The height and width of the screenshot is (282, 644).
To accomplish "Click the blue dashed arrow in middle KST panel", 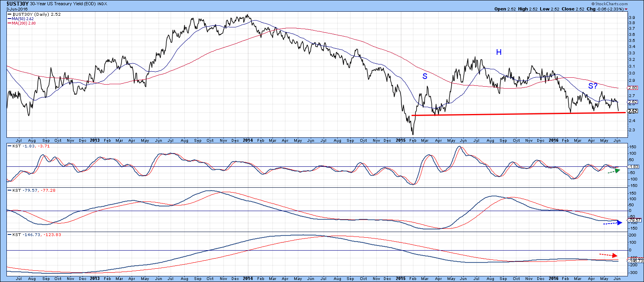I will (612, 223).
